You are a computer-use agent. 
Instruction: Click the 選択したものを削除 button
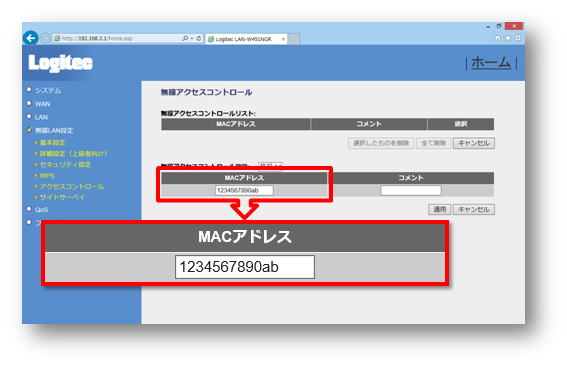coord(381,143)
